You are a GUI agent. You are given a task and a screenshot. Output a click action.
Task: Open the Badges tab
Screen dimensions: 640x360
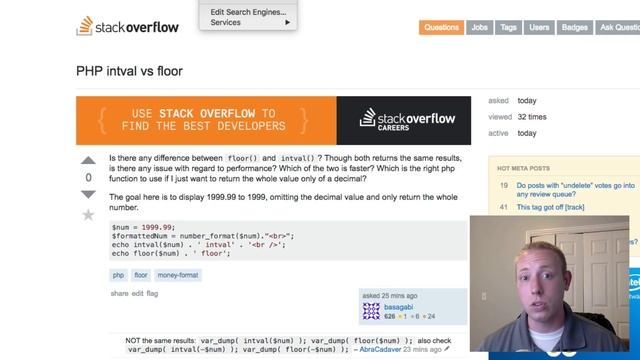point(575,27)
